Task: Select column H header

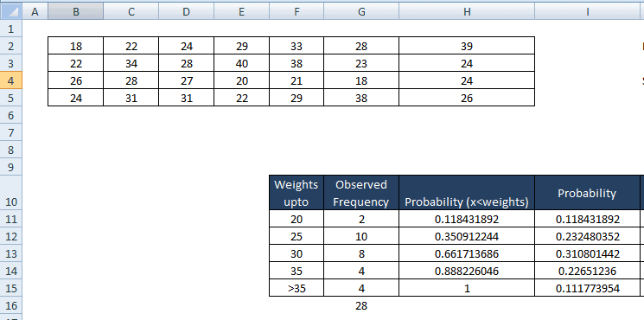Action: tap(467, 11)
